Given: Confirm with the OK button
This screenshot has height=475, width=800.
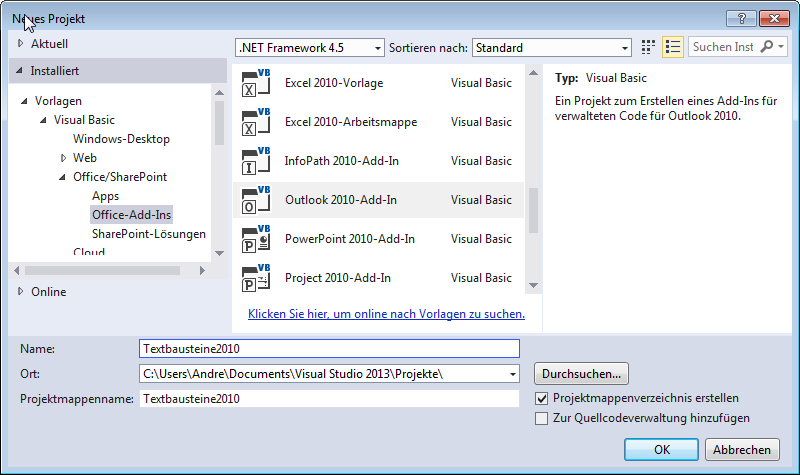Looking at the screenshot, I should coord(661,449).
